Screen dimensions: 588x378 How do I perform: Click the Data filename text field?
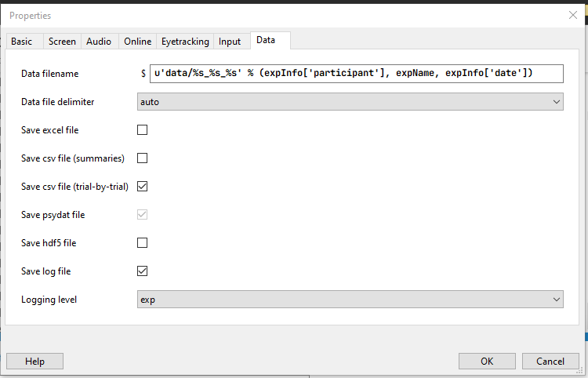(356, 73)
